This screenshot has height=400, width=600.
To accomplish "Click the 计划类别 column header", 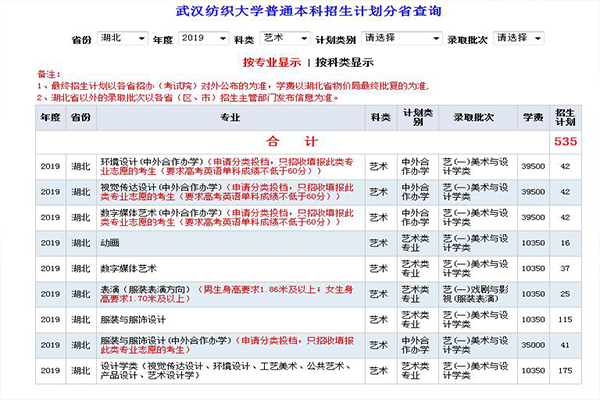I will 418,118.
